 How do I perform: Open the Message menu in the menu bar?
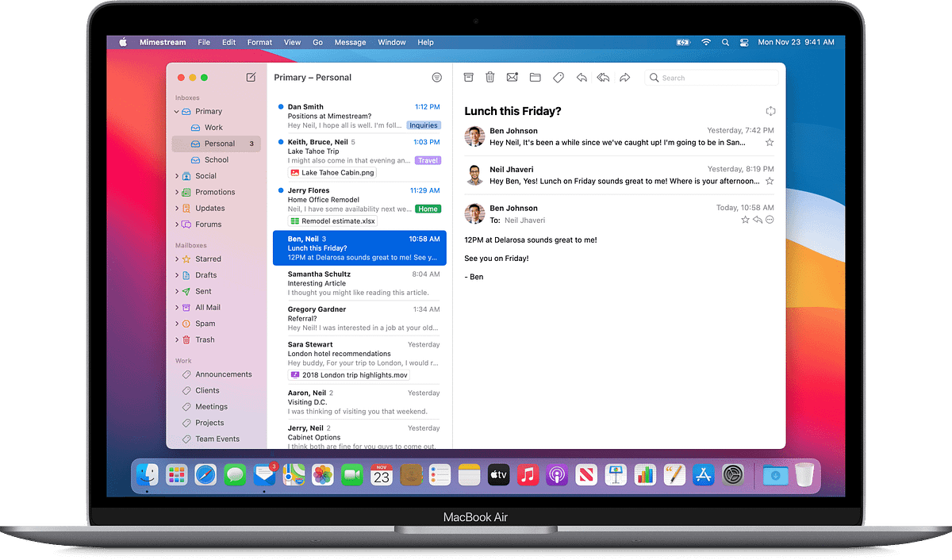350,42
